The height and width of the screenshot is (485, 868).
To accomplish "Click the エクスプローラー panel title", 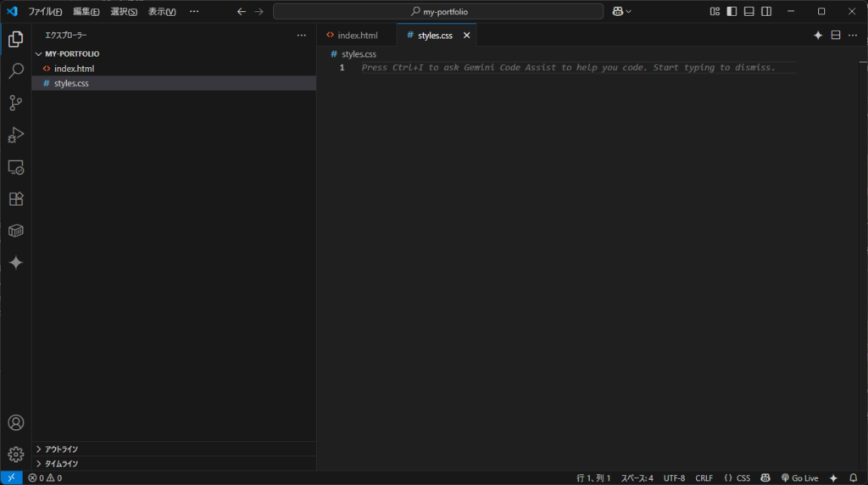I will 66,35.
